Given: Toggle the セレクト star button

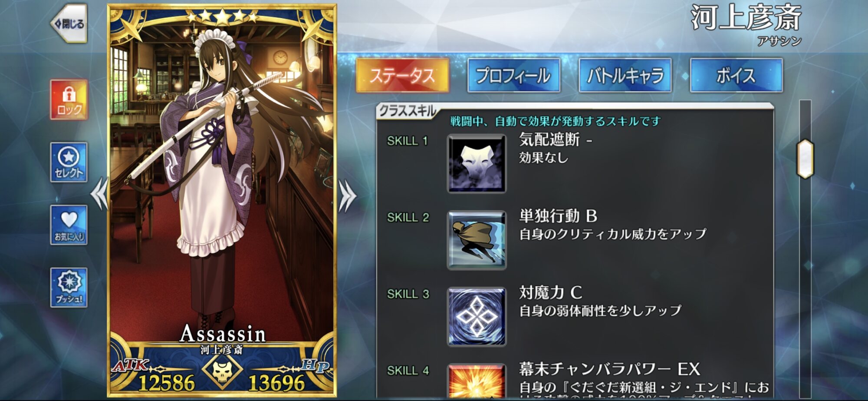Looking at the screenshot, I should coord(69,162).
